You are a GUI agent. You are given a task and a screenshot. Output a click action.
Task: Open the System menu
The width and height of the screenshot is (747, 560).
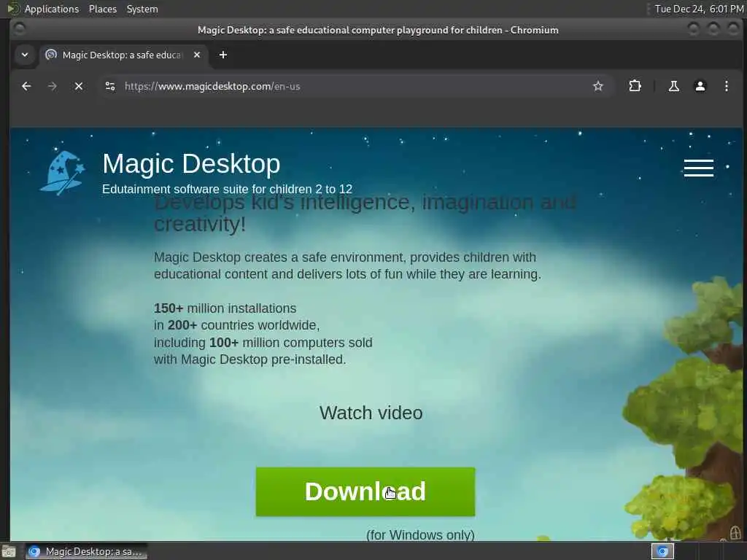pos(142,9)
